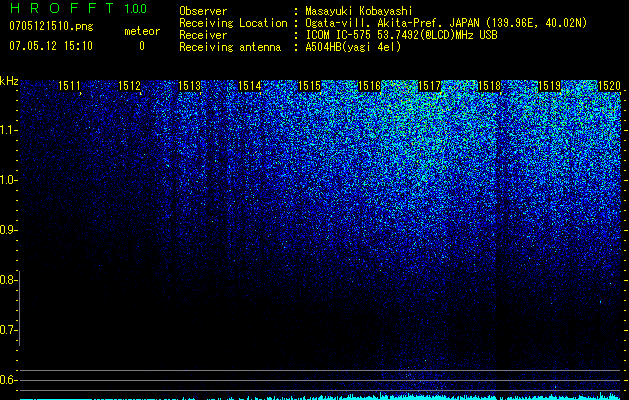The image size is (629, 400).
Task: Click the meteor label
Action: 142,31
